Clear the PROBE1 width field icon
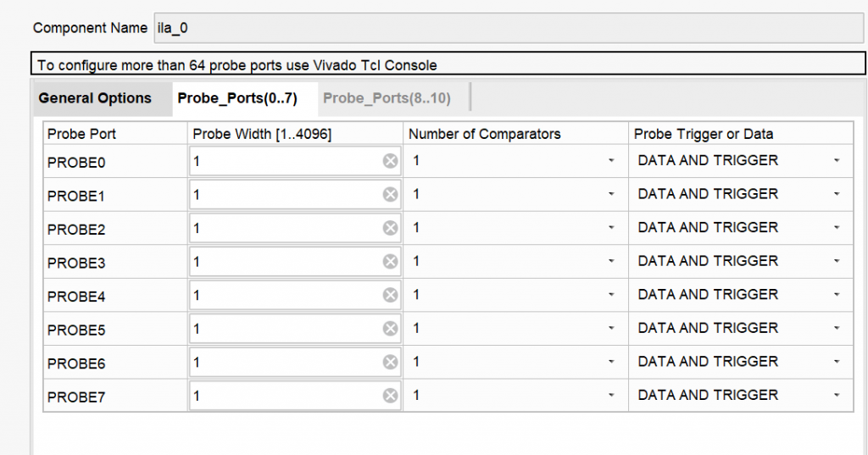 point(390,195)
